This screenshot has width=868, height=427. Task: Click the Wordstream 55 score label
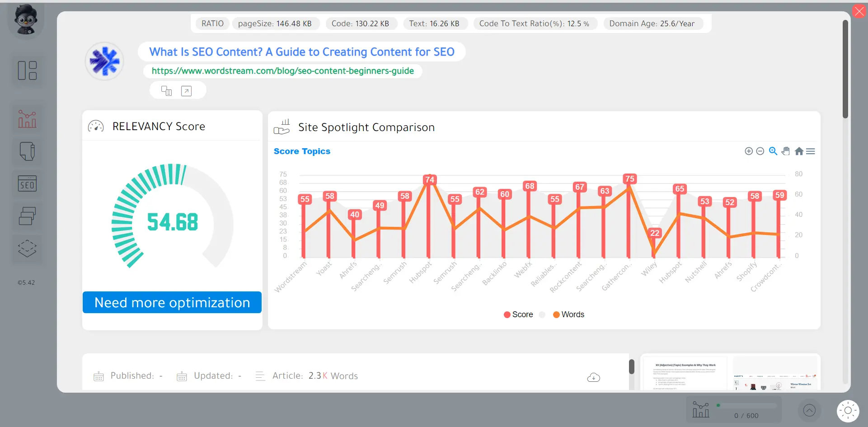[305, 199]
